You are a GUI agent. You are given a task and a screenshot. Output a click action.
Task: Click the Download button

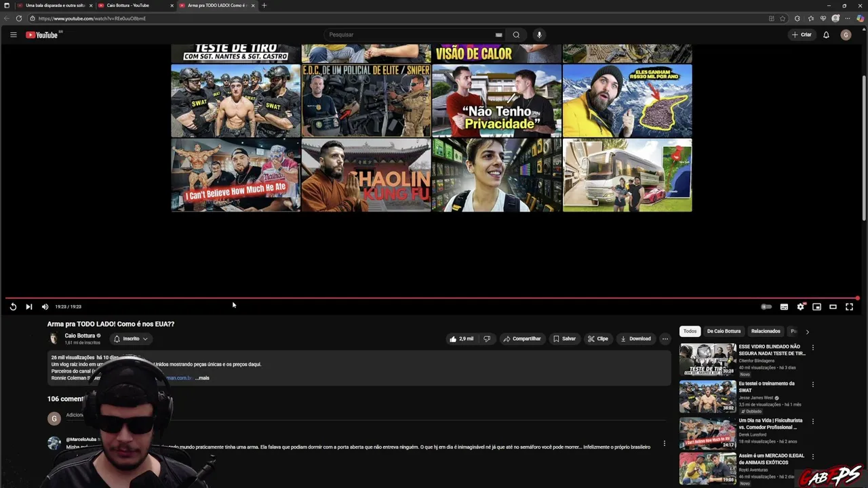[x=635, y=339]
